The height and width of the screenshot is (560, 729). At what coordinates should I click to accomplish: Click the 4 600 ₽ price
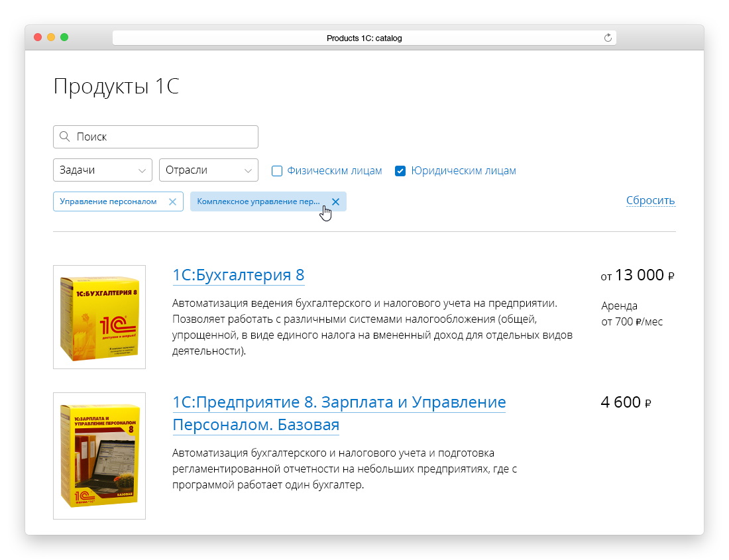626,402
